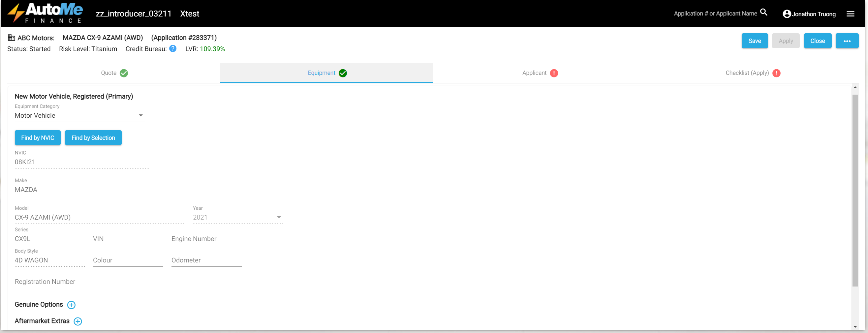This screenshot has width=868, height=333.
Task: Focus the Engine Number input field
Action: pos(206,239)
